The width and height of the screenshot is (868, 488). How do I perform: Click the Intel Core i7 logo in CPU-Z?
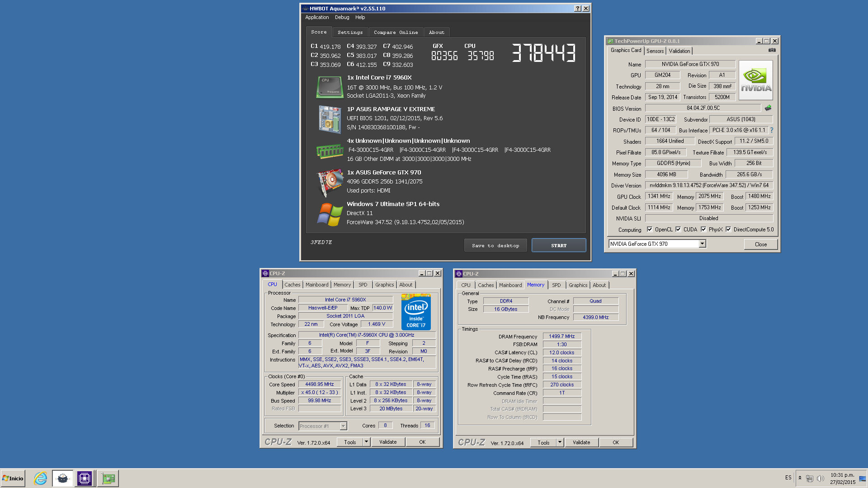point(416,312)
